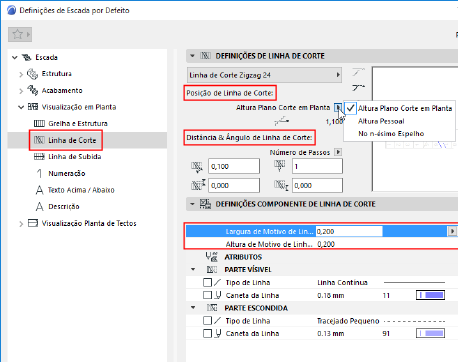Click the Largura de Motivo 0,200 field

coord(349,231)
